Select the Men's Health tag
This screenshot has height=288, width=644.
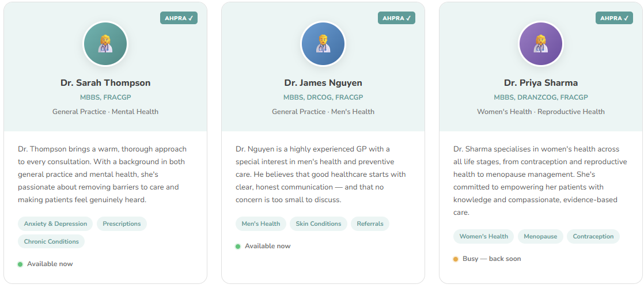pyautogui.click(x=261, y=223)
